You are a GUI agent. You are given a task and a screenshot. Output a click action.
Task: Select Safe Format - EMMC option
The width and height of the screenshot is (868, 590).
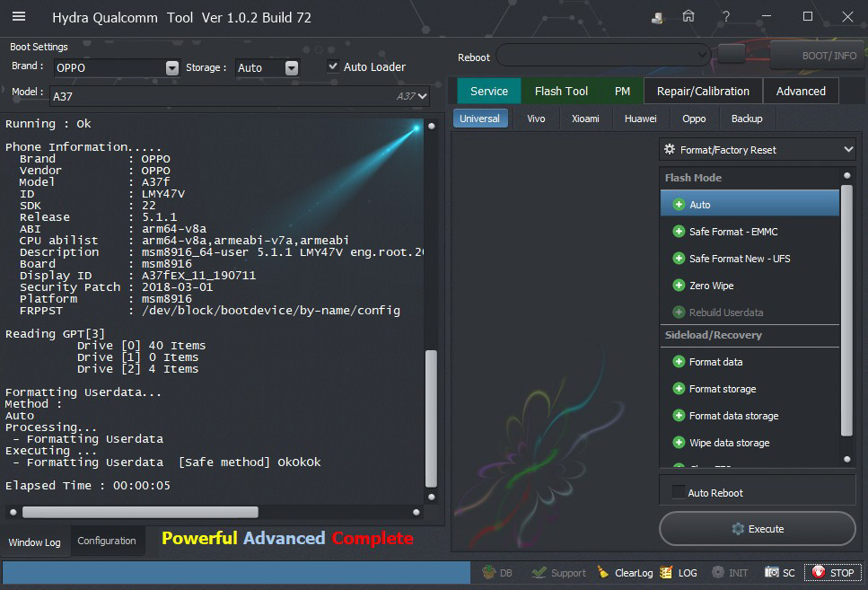click(750, 232)
